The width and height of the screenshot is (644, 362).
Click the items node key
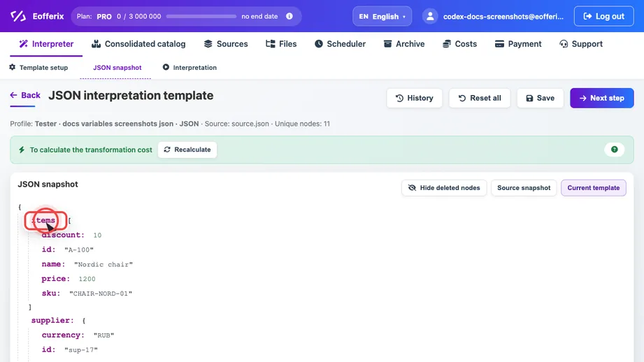(44, 220)
